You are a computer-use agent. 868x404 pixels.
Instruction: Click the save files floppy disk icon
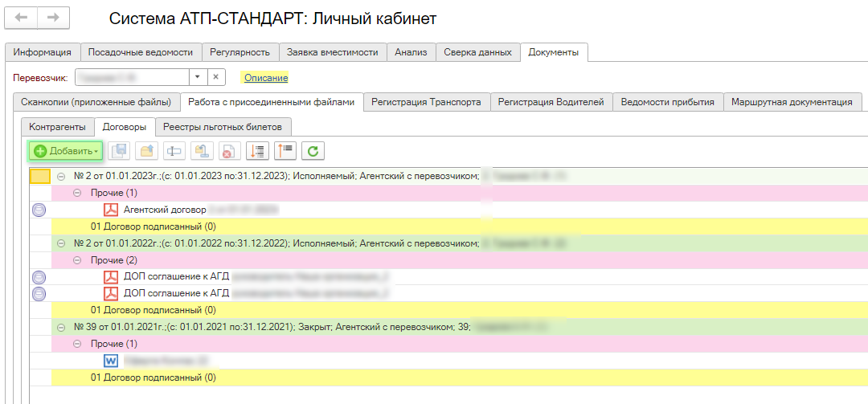click(120, 151)
